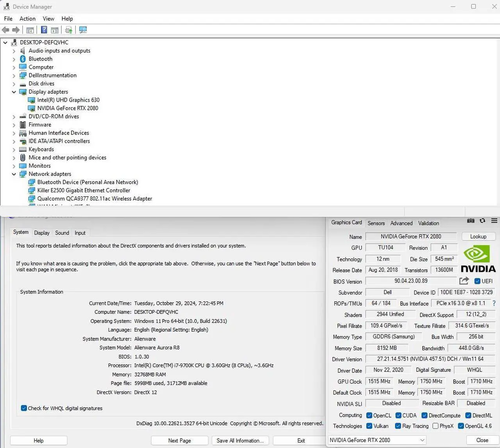Toggle the CUDA checkbox
The width and height of the screenshot is (500, 448).
pos(398,415)
